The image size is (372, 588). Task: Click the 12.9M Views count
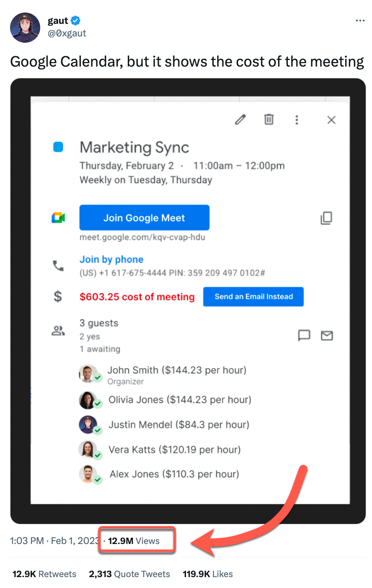coord(134,541)
